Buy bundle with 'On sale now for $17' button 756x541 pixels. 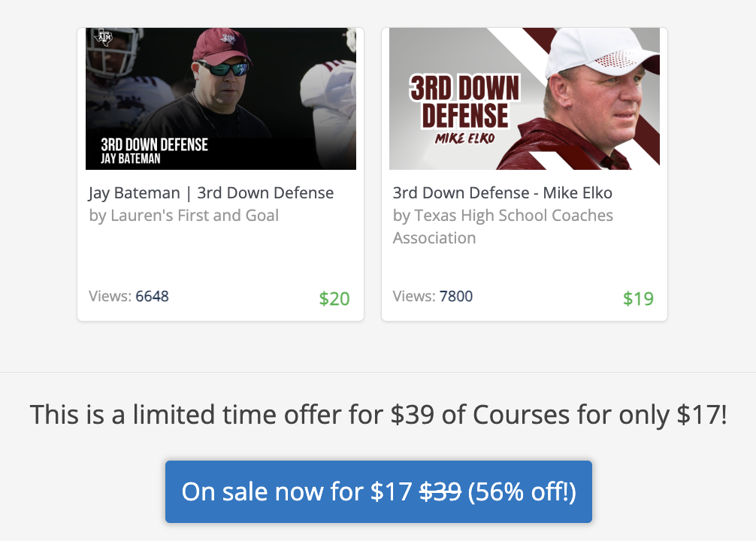point(379,492)
